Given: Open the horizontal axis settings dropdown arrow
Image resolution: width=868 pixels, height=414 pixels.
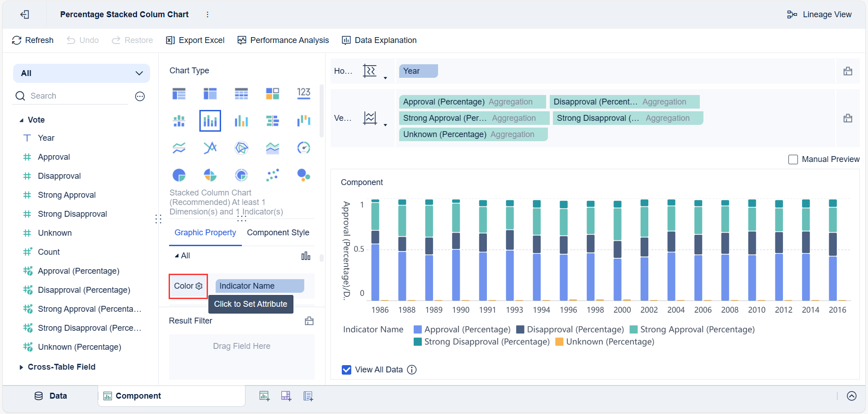Looking at the screenshot, I should pos(385,78).
